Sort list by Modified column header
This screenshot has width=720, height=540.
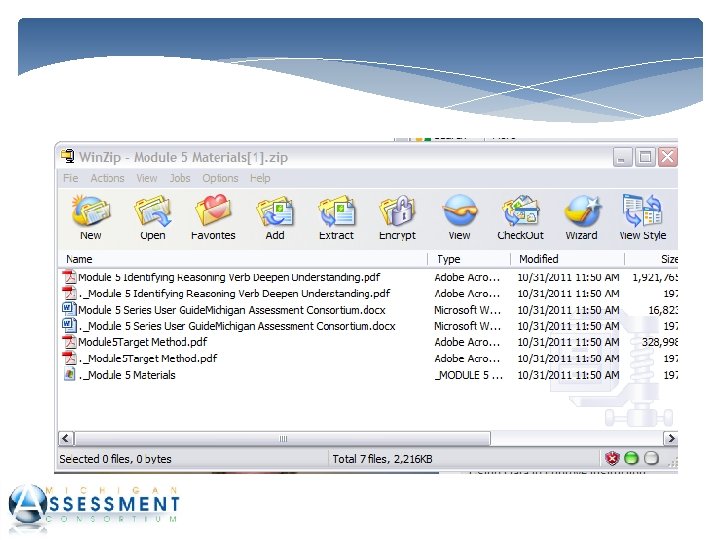pyautogui.click(x=568, y=259)
